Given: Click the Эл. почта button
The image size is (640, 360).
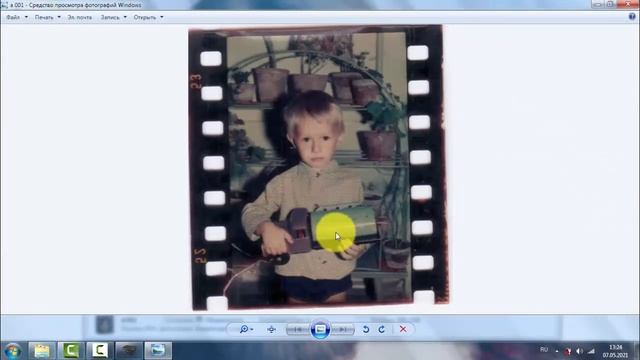Looking at the screenshot, I should tap(80, 17).
